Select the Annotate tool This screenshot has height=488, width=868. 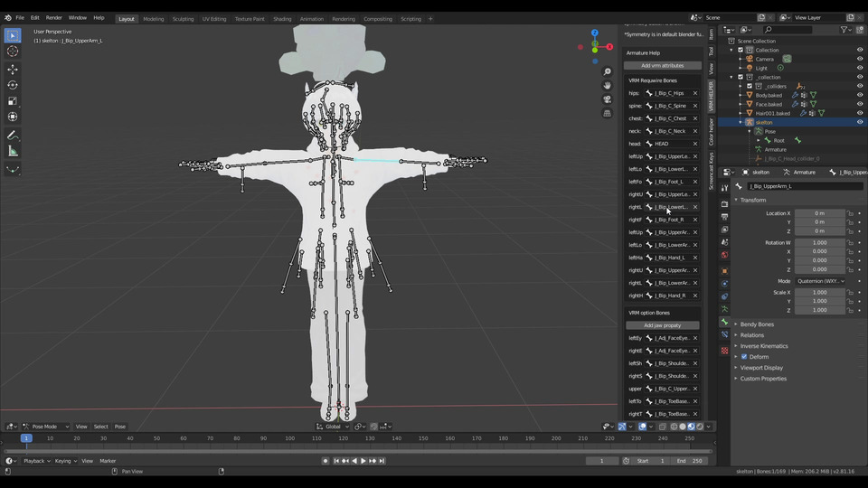click(x=13, y=136)
